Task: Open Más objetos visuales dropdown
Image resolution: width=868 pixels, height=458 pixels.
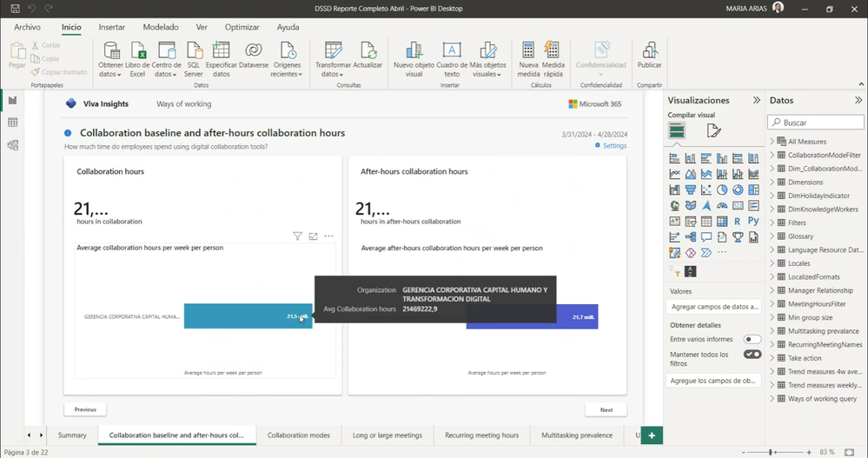Action: (487, 70)
